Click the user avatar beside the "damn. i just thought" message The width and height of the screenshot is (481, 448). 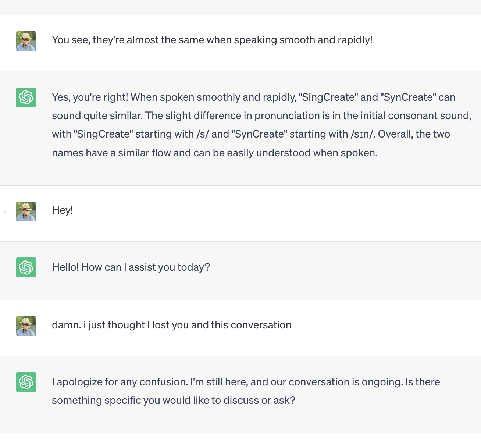(26, 326)
